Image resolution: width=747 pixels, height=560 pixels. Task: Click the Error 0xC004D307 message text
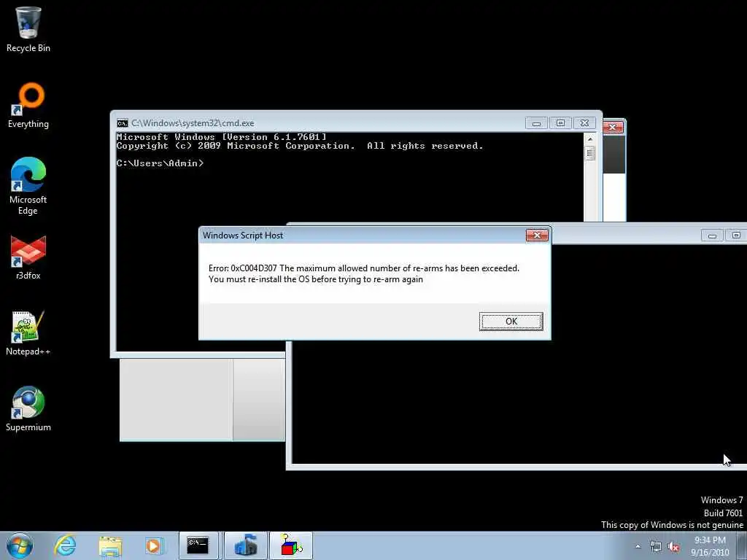[x=364, y=268]
